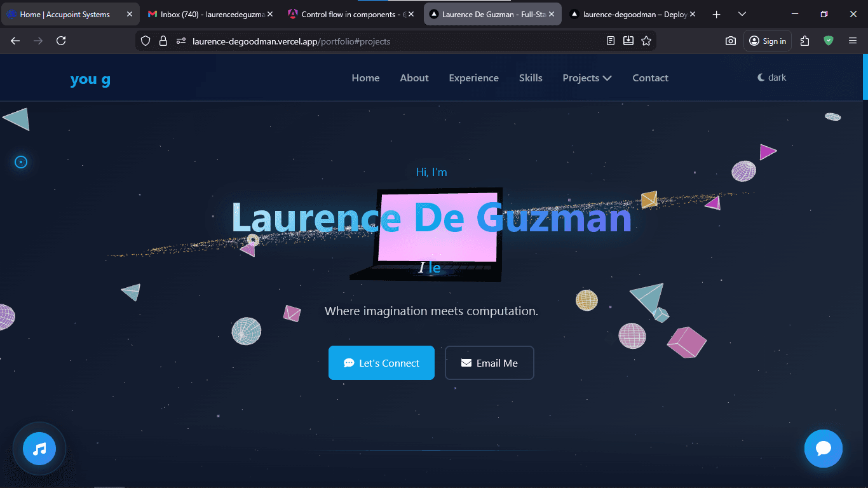Take a screenshot using the camera icon
Screen dimensions: 868x488
coord(730,40)
